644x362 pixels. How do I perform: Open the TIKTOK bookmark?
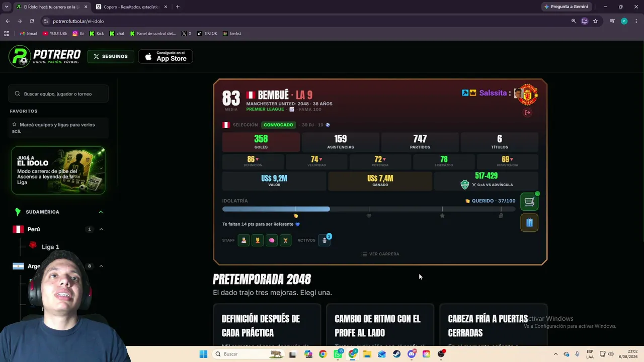point(207,34)
